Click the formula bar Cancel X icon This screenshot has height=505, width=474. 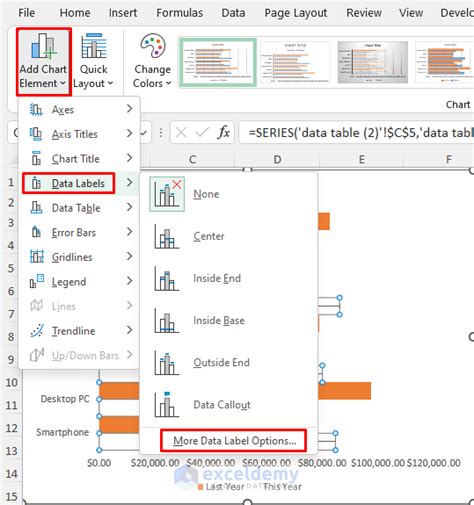click(181, 133)
